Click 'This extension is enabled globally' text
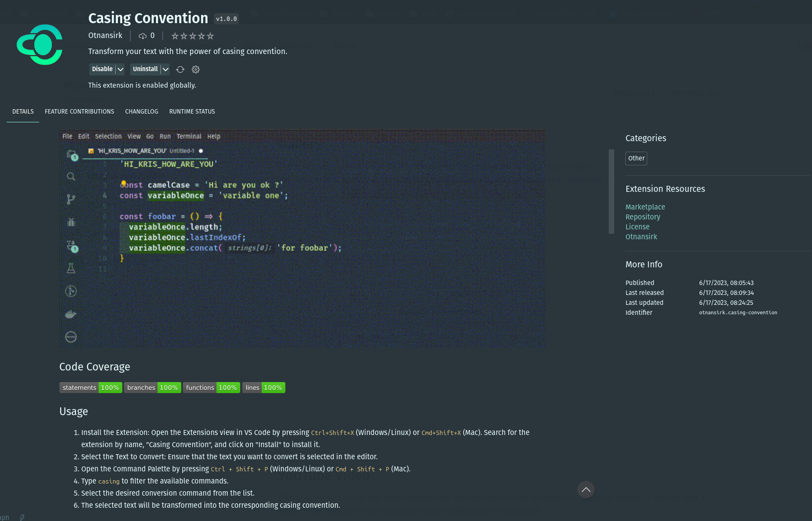Image resolution: width=812 pixels, height=521 pixels. pos(142,85)
